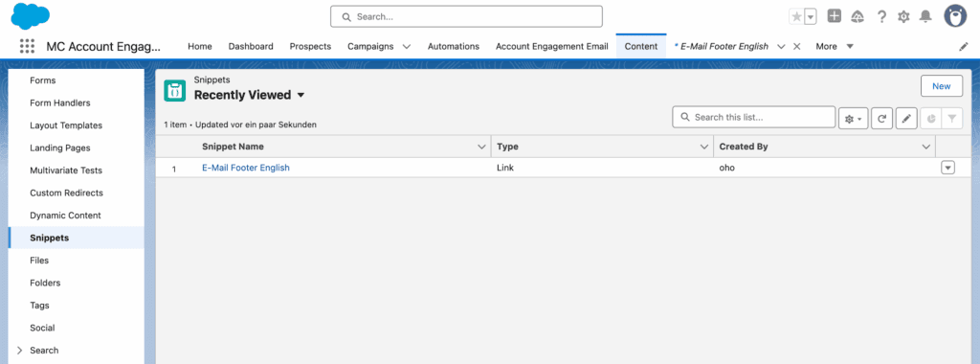This screenshot has width=980, height=364.
Task: Open the App Launcher grid icon
Action: click(27, 46)
